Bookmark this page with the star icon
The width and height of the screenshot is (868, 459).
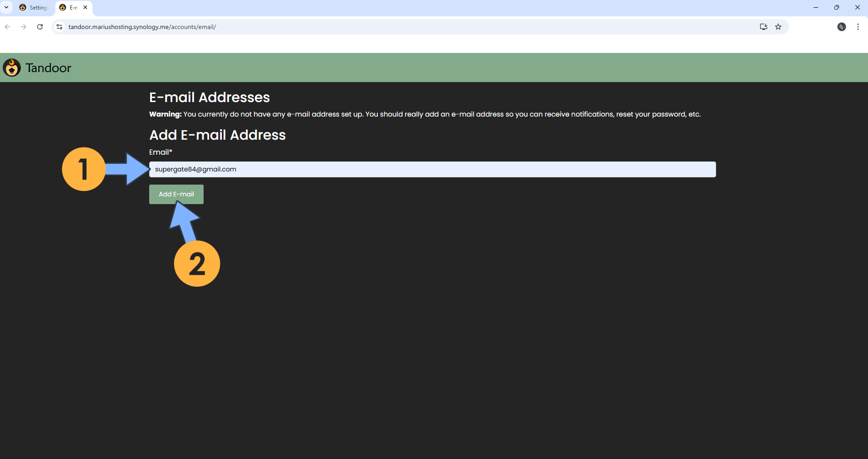point(778,27)
